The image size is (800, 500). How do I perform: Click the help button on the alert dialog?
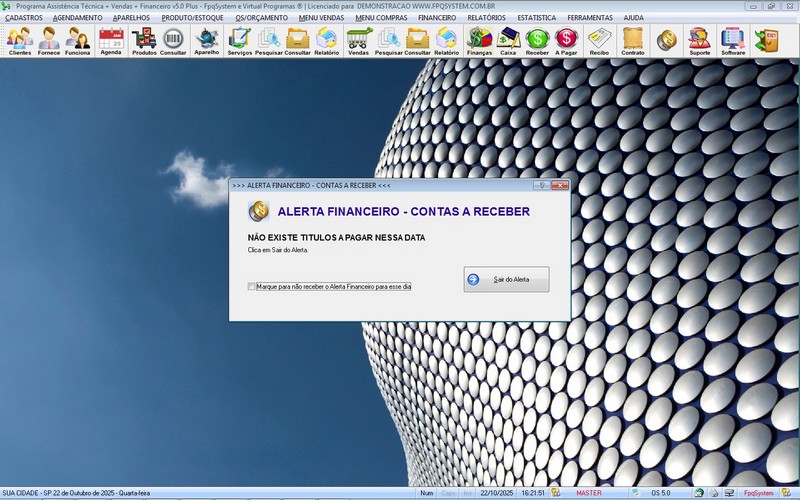(541, 185)
